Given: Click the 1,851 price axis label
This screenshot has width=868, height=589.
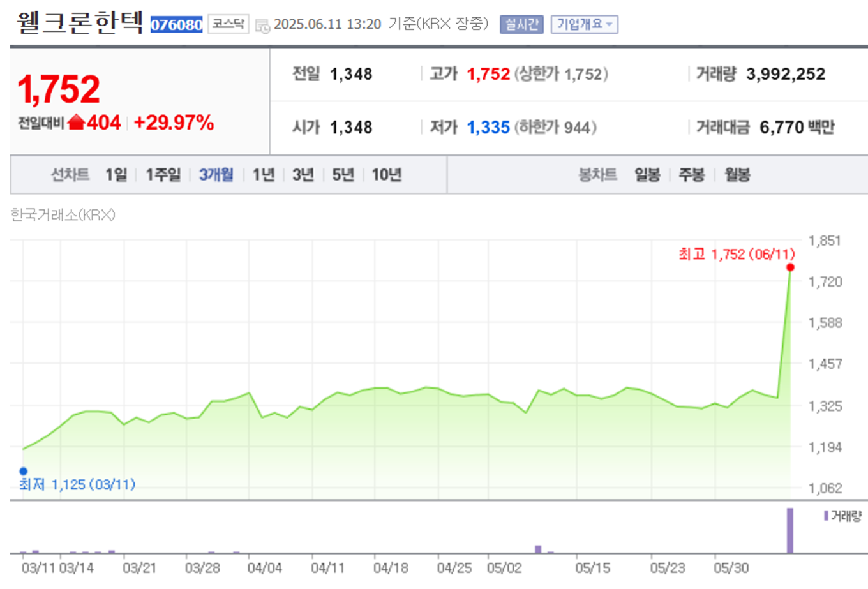Looking at the screenshot, I should click(825, 241).
